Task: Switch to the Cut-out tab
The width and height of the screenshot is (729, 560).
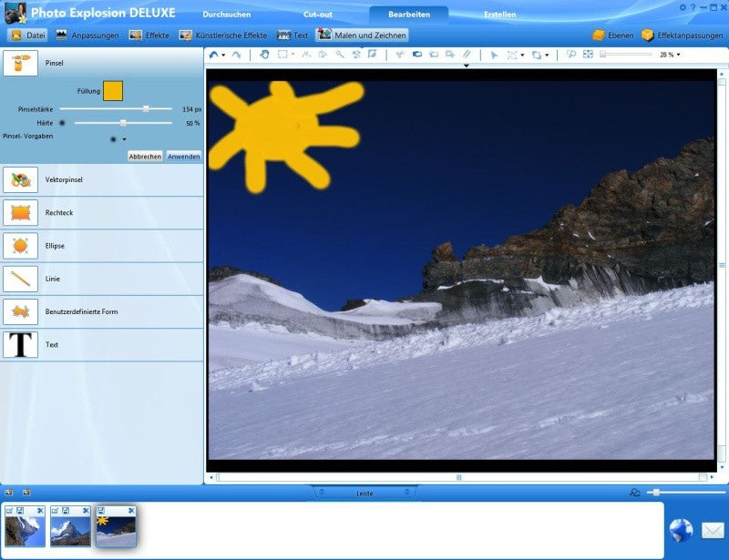Action: pos(317,15)
